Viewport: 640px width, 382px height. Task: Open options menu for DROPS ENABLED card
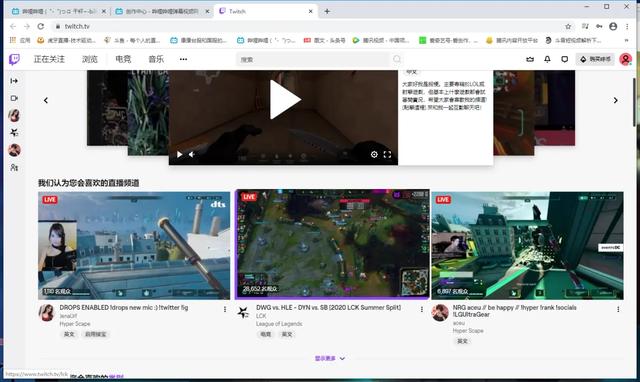(225, 309)
